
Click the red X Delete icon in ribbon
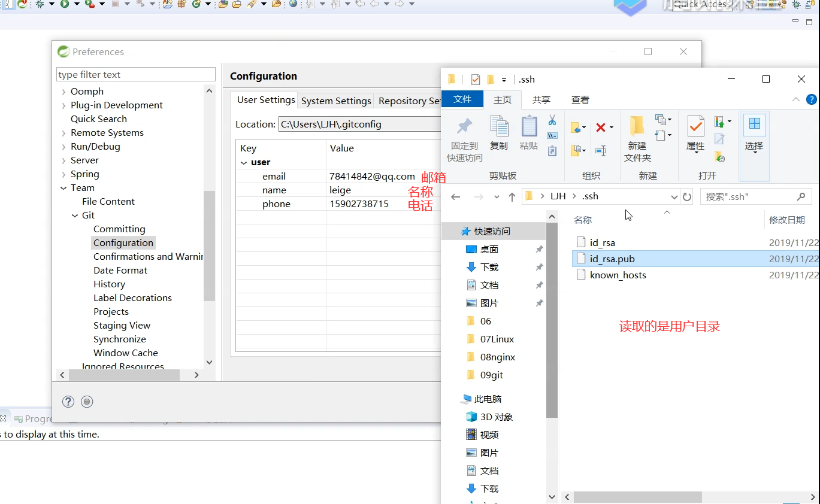(601, 127)
